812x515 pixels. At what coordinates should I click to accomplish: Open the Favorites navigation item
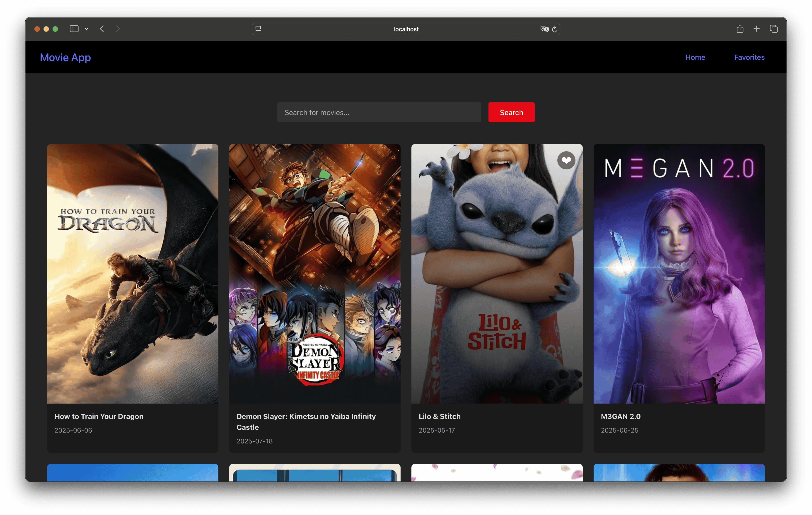coord(749,57)
